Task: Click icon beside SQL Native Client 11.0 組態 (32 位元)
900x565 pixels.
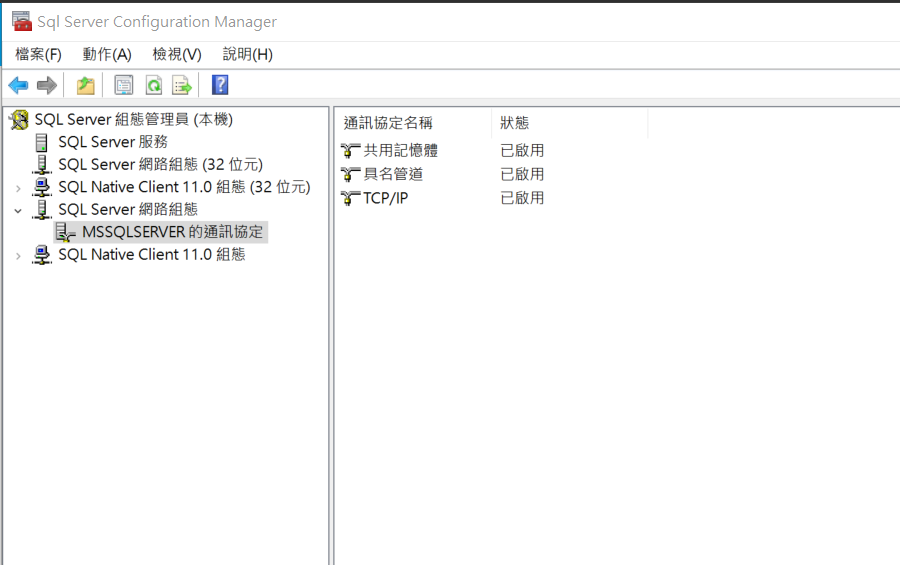Action: point(41,187)
